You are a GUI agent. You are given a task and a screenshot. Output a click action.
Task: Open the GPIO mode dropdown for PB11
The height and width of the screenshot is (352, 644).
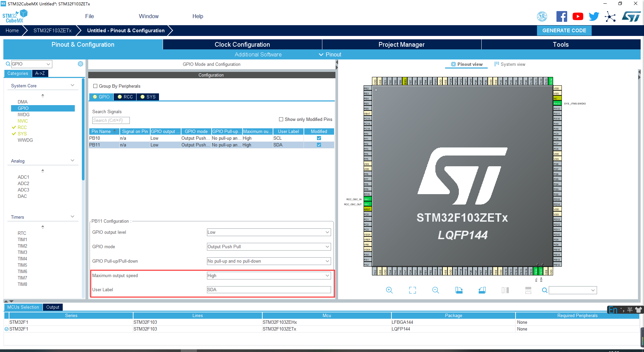point(268,247)
